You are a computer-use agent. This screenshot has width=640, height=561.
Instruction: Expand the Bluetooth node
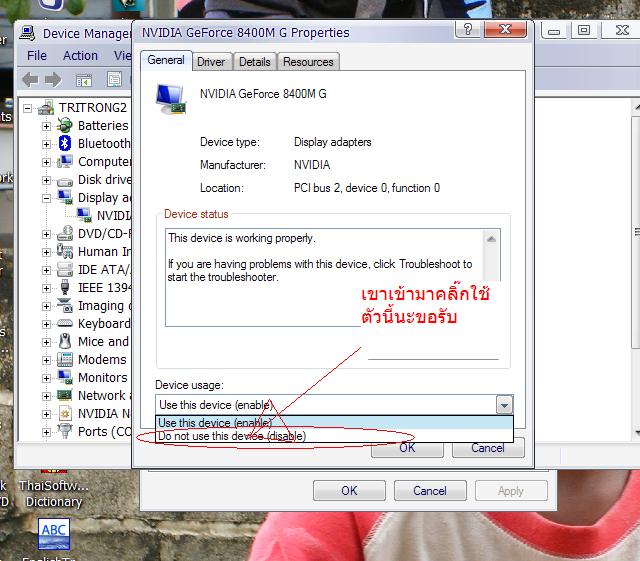46,144
